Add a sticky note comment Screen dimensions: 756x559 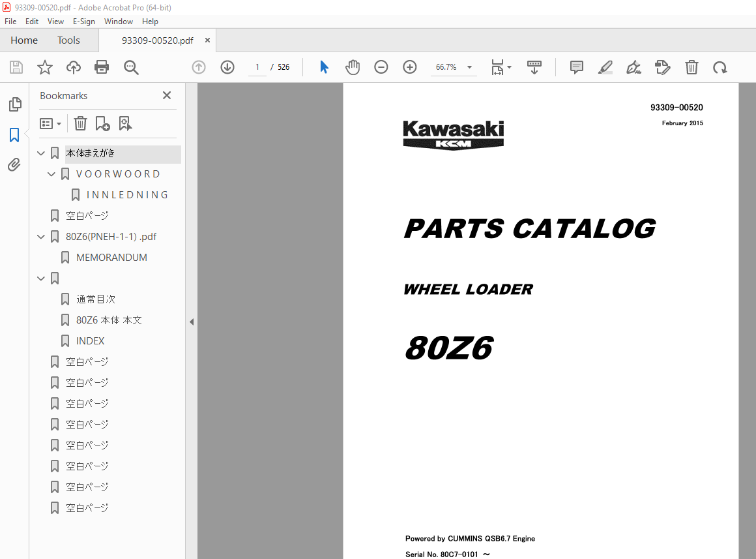coord(577,67)
